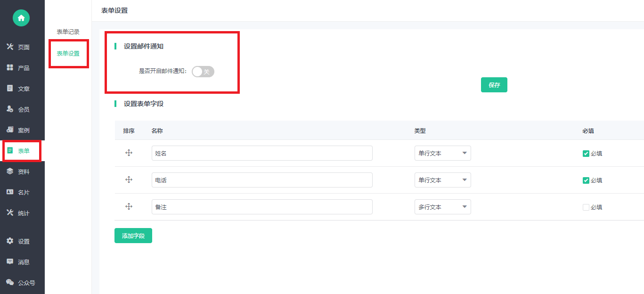
Task: Check 必填 for the 备注 field
Action: coord(586,207)
